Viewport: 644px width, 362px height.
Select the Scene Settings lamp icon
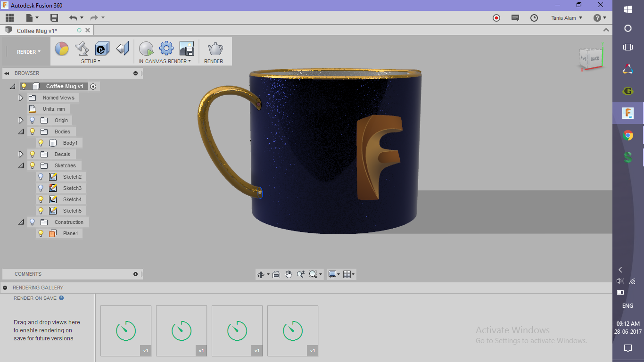81,48
